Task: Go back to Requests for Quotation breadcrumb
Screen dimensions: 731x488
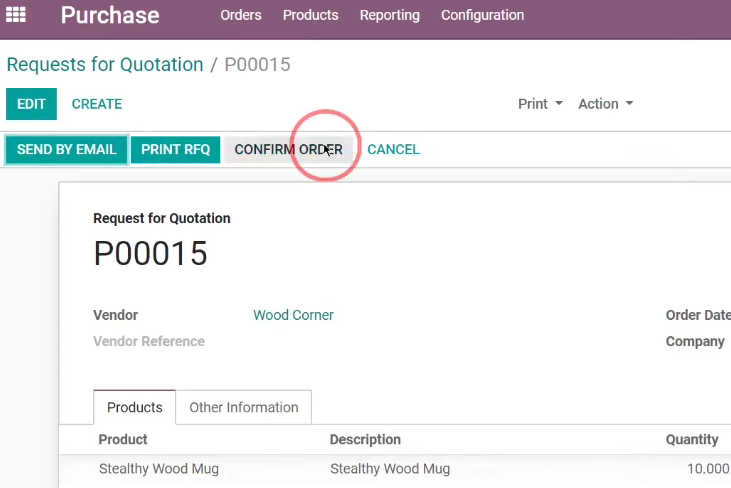Action: coord(105,64)
